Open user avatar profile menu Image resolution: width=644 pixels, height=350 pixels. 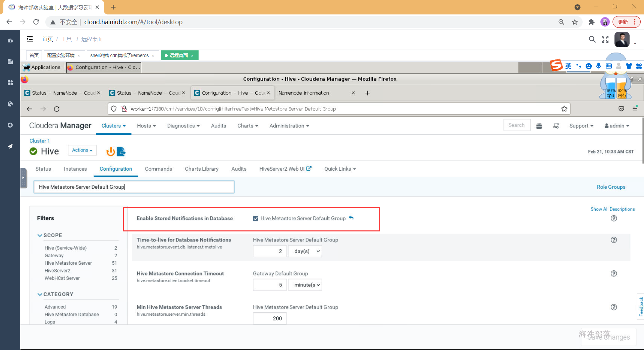(622, 40)
